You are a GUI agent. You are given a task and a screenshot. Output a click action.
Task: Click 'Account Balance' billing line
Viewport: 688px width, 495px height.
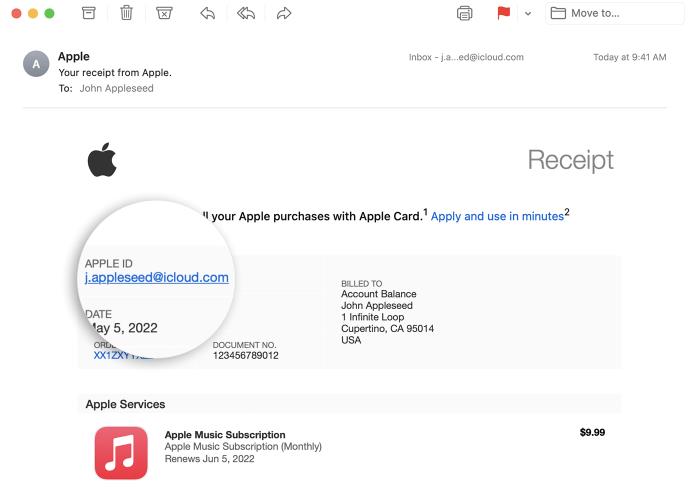pyautogui.click(x=379, y=294)
